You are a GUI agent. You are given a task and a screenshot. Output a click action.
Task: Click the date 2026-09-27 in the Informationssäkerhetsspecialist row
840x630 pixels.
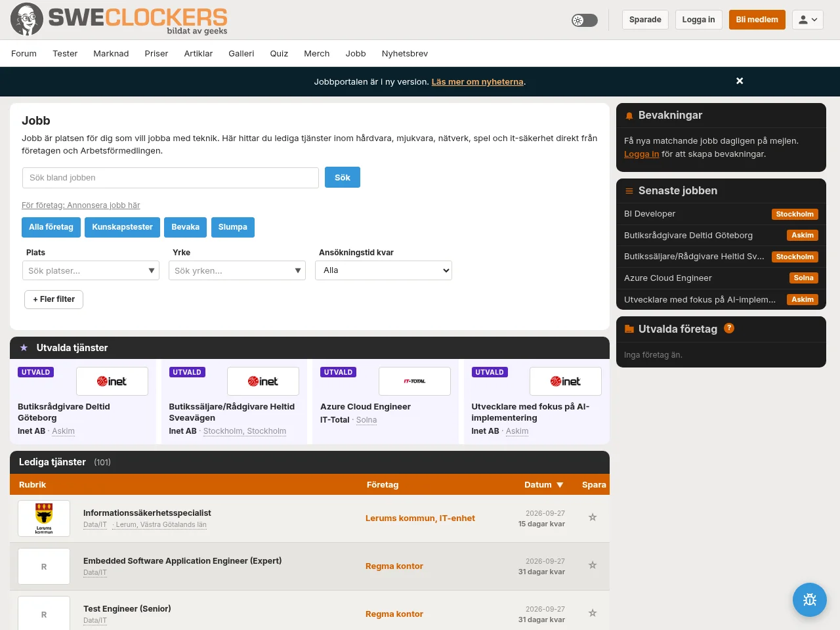coord(545,513)
